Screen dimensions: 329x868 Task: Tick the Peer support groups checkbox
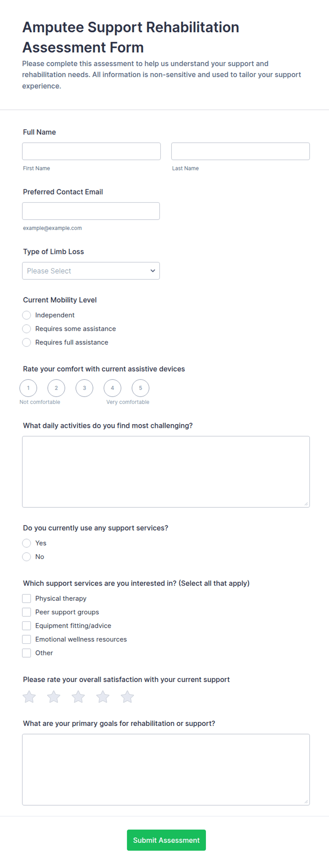coord(27,612)
